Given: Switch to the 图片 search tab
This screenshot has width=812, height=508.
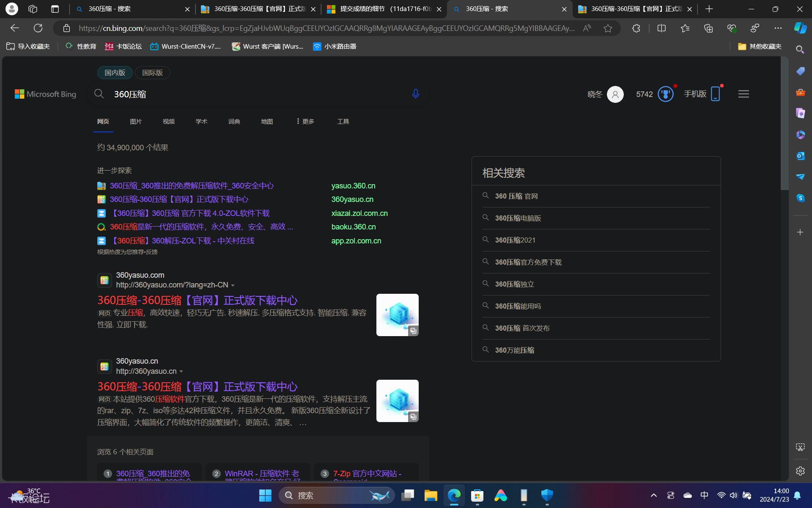Looking at the screenshot, I should [x=136, y=121].
